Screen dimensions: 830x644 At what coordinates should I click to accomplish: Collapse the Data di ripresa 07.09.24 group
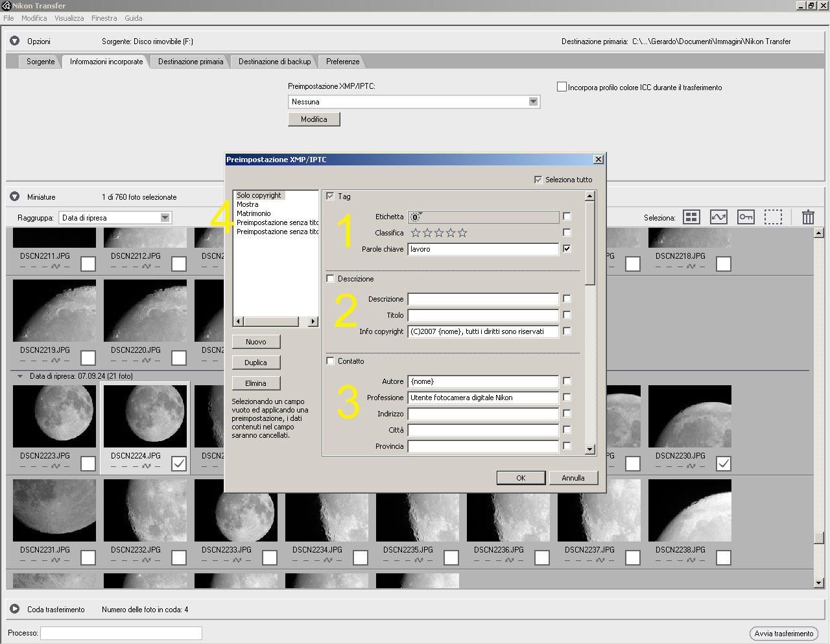tap(19, 376)
